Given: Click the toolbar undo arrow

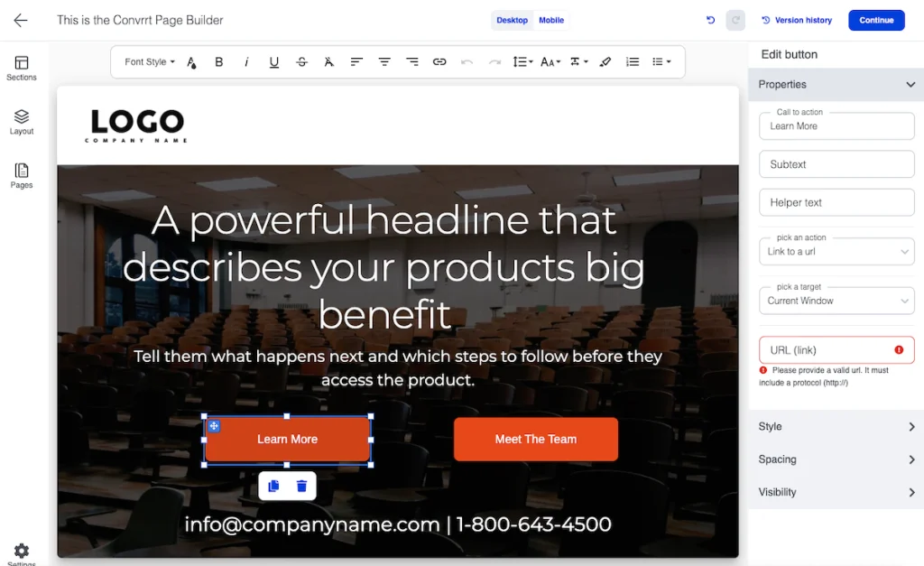Looking at the screenshot, I should point(467,61).
